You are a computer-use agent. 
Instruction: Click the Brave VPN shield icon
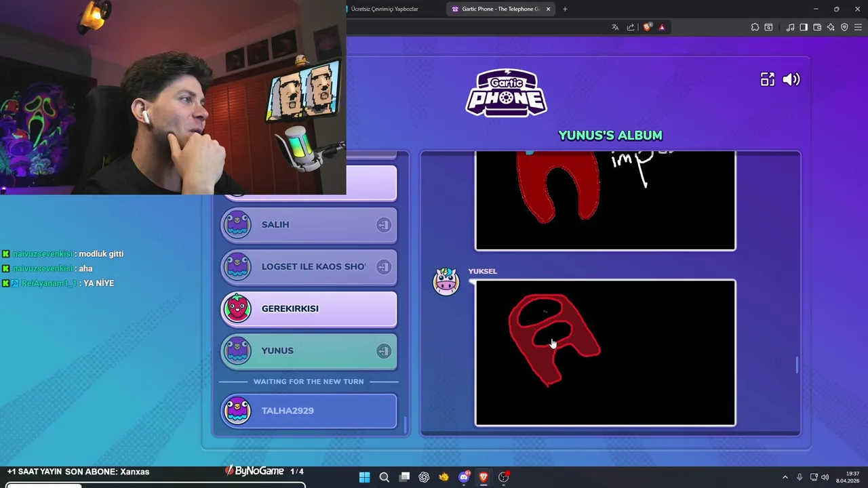click(x=844, y=27)
